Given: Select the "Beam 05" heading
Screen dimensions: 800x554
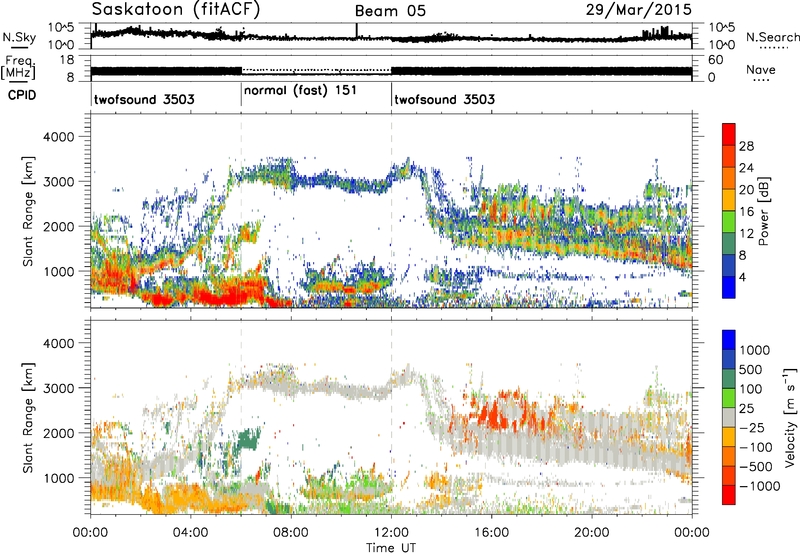Looking at the screenshot, I should [390, 11].
